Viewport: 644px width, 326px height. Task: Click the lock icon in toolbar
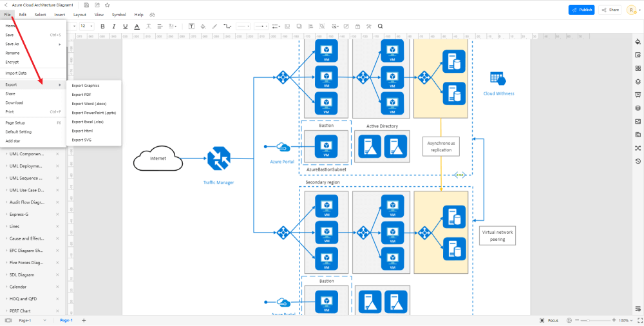(357, 26)
